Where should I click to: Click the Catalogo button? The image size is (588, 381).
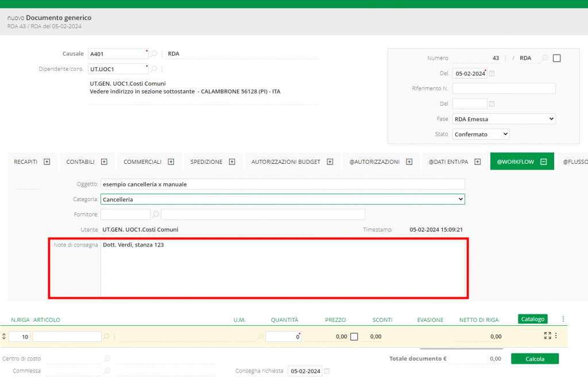[x=532, y=319]
